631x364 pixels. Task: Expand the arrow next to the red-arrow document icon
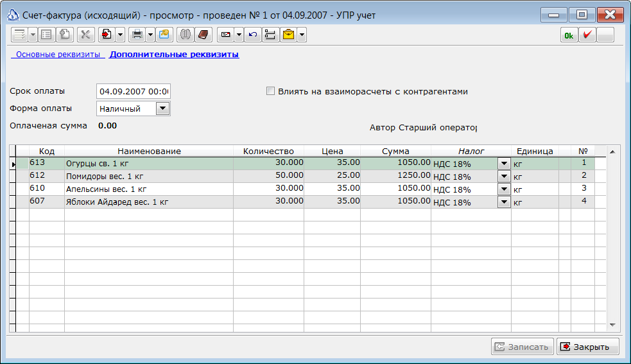[x=120, y=35]
